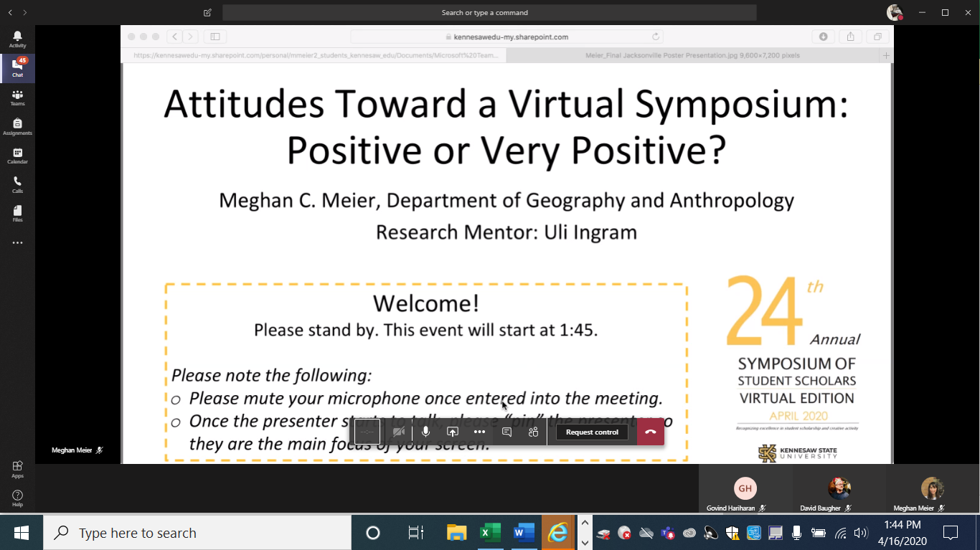The image size is (980, 550).
Task: Open Files in the Teams sidebar
Action: 17,214
